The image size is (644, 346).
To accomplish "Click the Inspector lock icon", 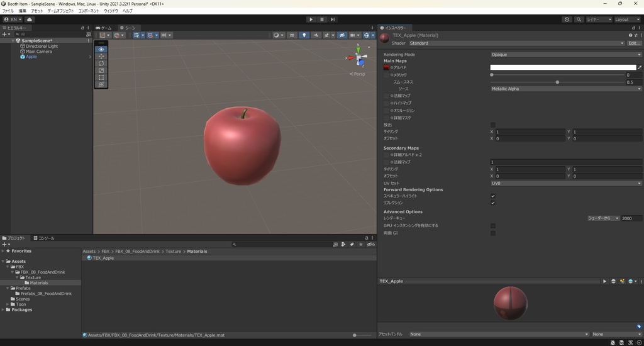I will point(633,28).
